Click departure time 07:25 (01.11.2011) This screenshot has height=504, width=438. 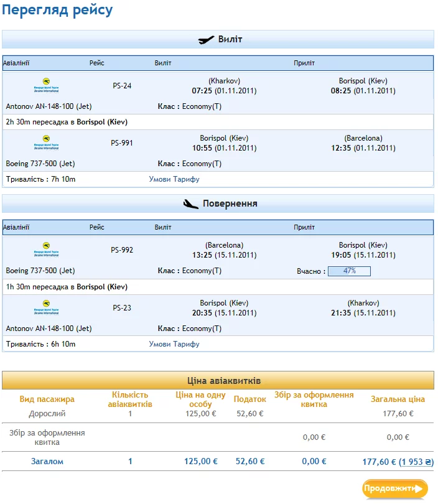click(224, 91)
